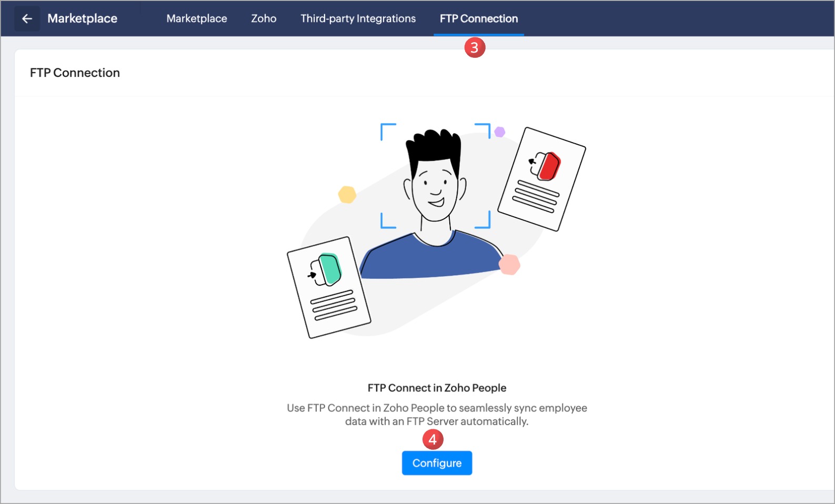Viewport: 835px width, 504px height.
Task: Click the FTP Connect employee illustration
Action: pyautogui.click(x=436, y=231)
